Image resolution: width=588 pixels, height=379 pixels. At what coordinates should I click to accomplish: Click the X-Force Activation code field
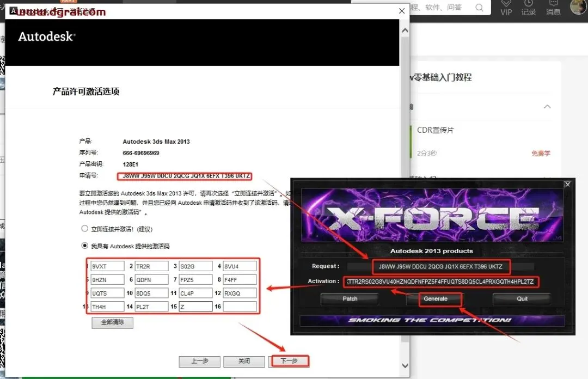coord(440,282)
